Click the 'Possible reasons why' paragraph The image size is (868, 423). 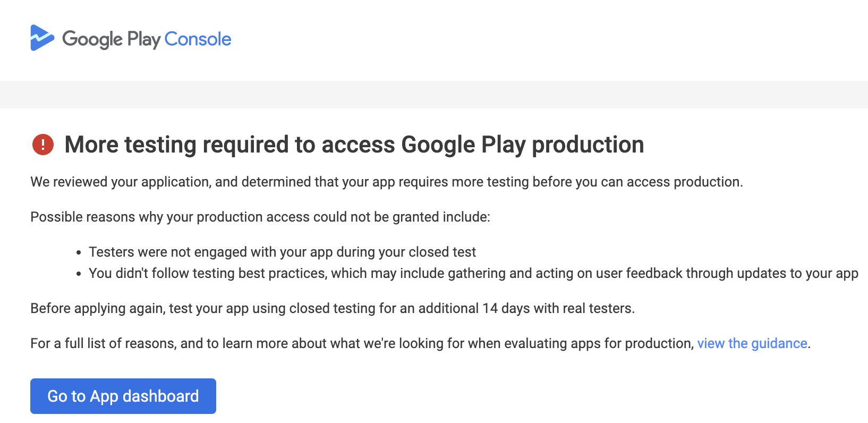[x=260, y=217]
